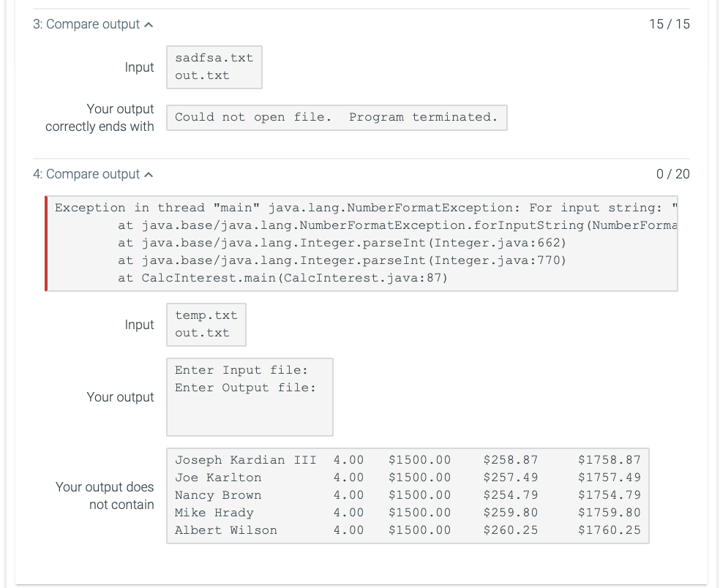The image size is (720, 588).
Task: Click the 0 / 20 score for test 4
Action: point(672,174)
